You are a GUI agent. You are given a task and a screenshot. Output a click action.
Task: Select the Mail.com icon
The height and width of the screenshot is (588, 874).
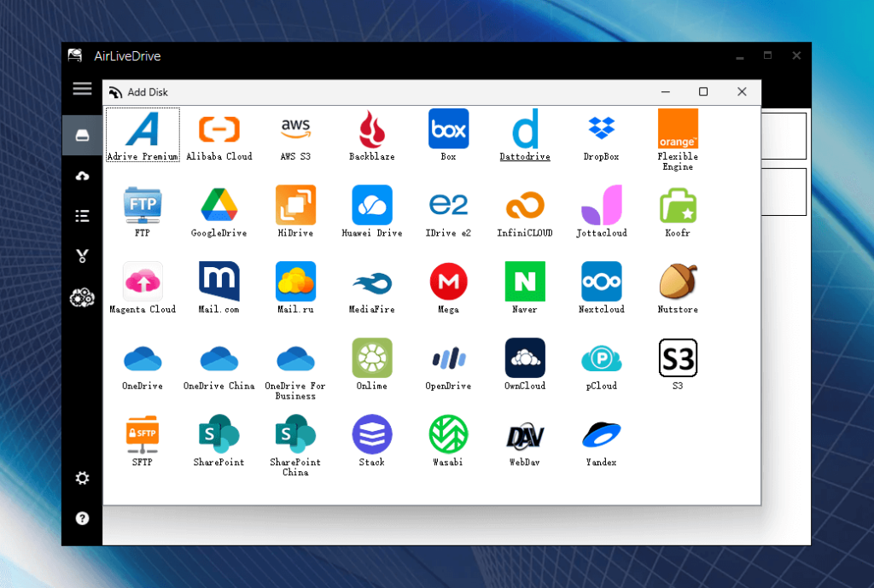(x=219, y=288)
